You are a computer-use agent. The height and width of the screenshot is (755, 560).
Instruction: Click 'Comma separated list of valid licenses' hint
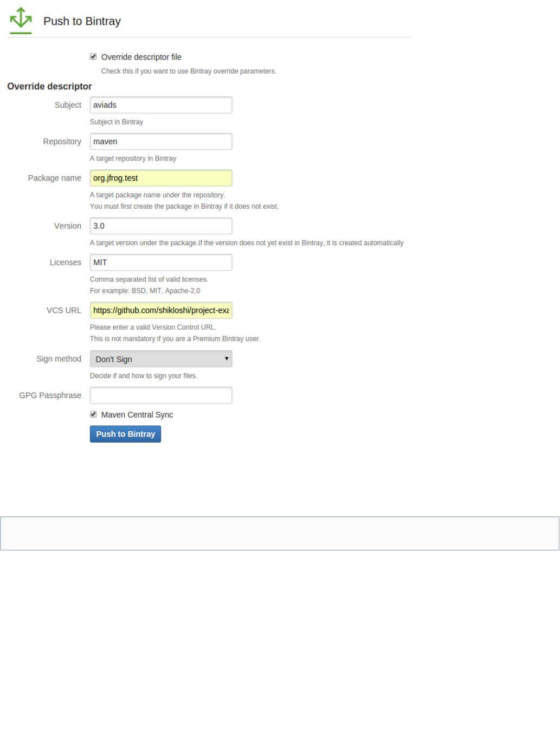pyautogui.click(x=149, y=279)
